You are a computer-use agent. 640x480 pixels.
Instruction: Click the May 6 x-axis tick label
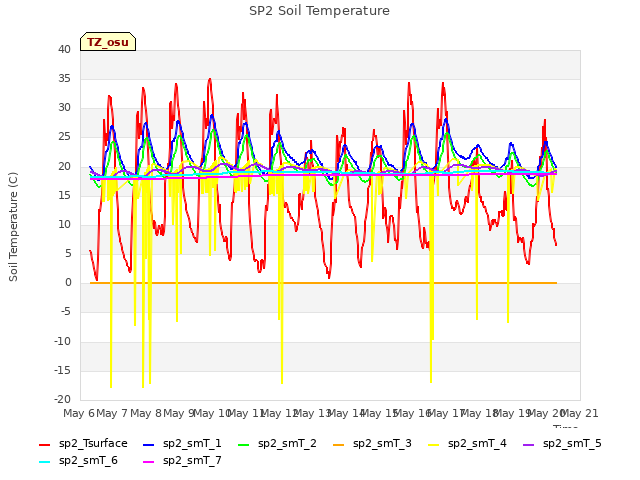(x=78, y=413)
